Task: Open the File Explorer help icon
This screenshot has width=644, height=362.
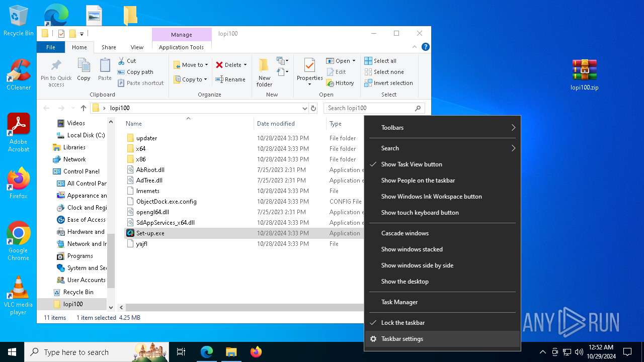Action: click(425, 47)
